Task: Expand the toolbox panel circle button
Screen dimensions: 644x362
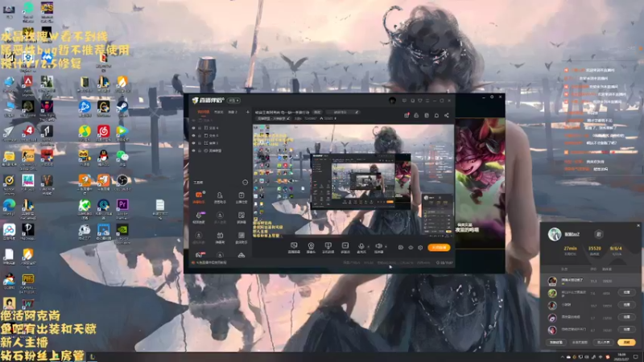Action: point(245,183)
